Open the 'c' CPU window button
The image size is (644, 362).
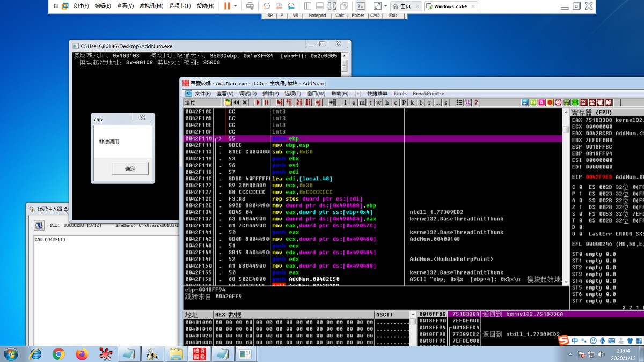[x=396, y=102]
